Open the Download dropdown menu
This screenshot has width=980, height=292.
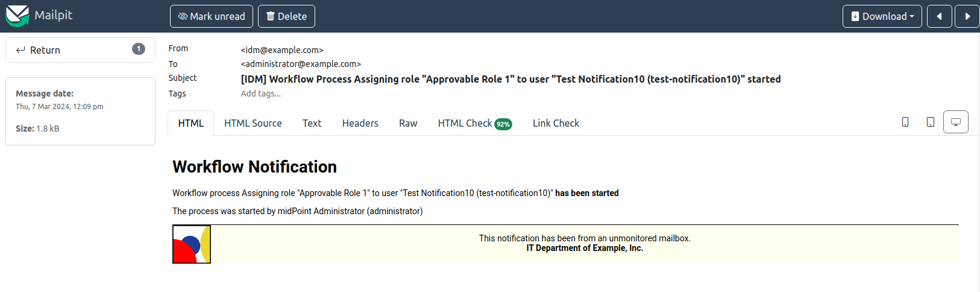pyautogui.click(x=882, y=16)
